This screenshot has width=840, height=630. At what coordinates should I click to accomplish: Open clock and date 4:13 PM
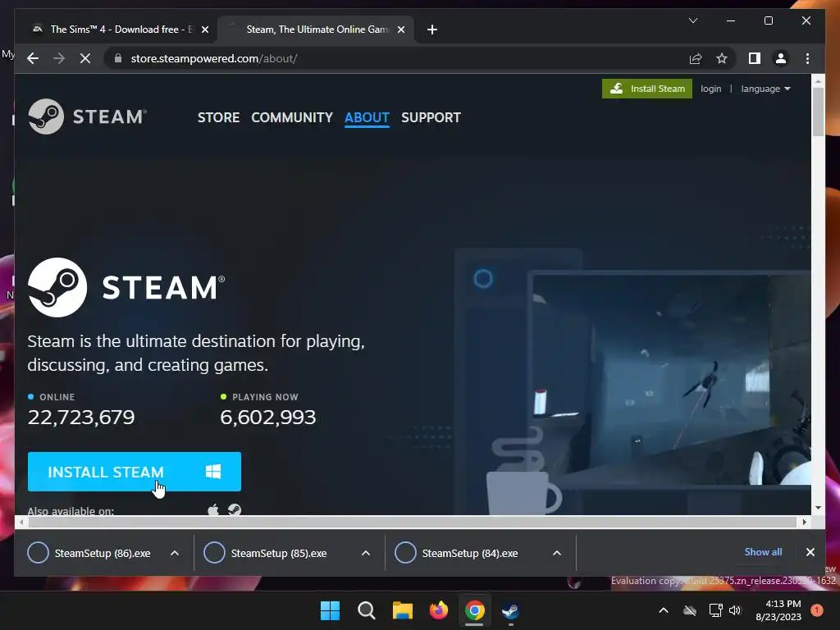[x=778, y=610]
